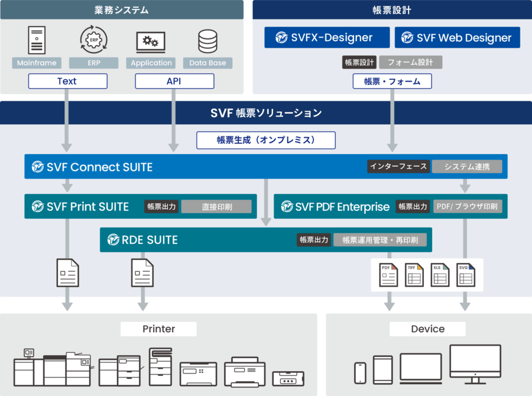This screenshot has height=396, width=532.
Task: Select the PDF/ブラウザ印刷 tag
Action: 468,206
